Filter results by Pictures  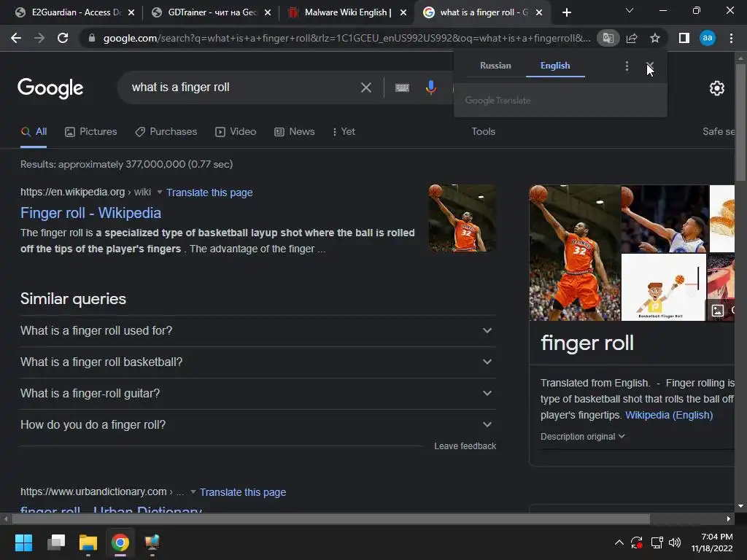click(90, 132)
